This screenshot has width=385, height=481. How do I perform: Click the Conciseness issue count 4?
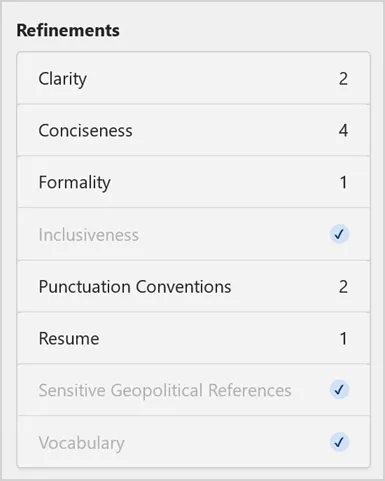pos(343,130)
